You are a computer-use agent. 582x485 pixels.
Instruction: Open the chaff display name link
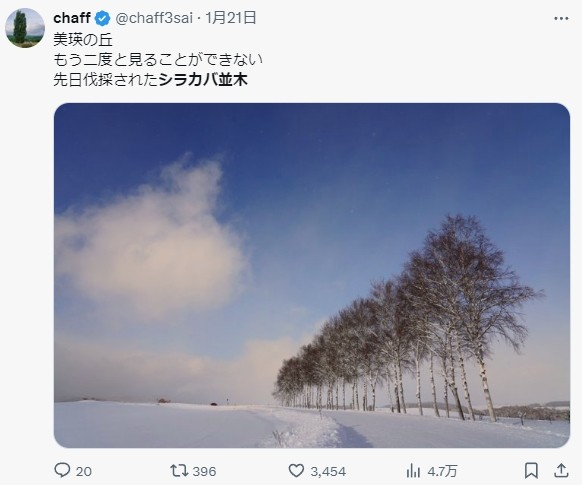pos(72,18)
